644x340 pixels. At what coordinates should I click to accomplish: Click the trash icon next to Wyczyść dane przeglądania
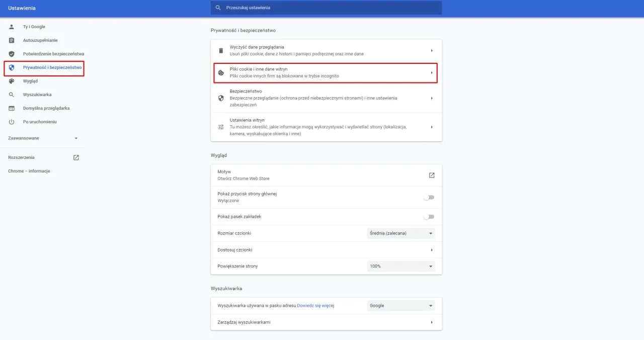pos(220,50)
